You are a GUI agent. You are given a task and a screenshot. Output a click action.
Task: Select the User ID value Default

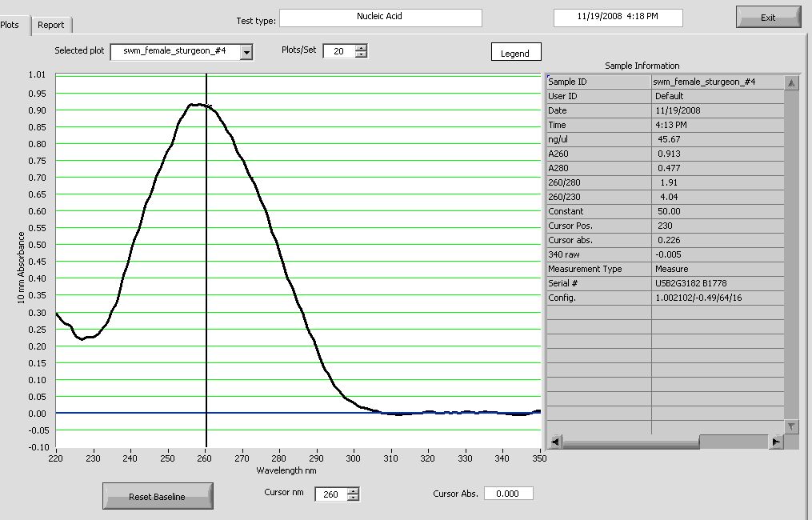[x=669, y=96]
